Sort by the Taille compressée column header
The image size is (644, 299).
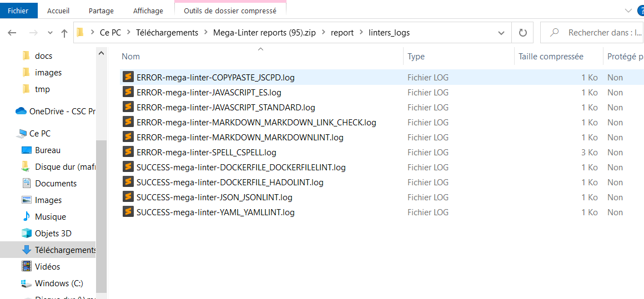tap(551, 57)
